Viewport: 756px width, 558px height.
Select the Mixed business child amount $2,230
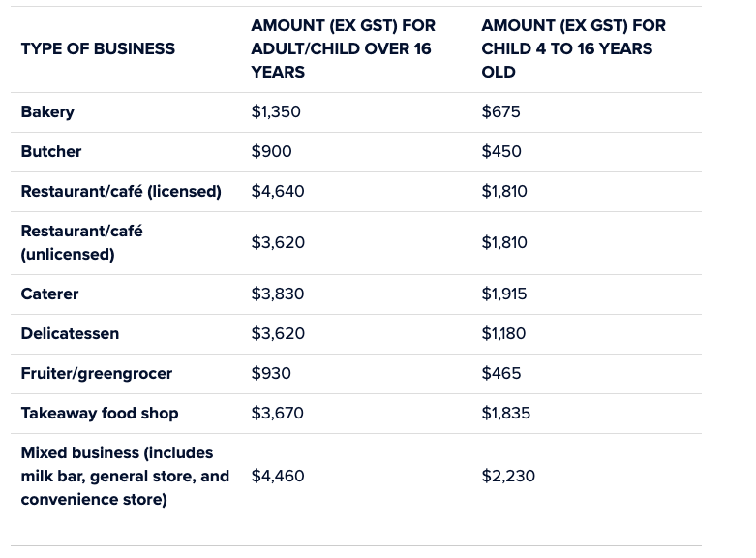[508, 476]
